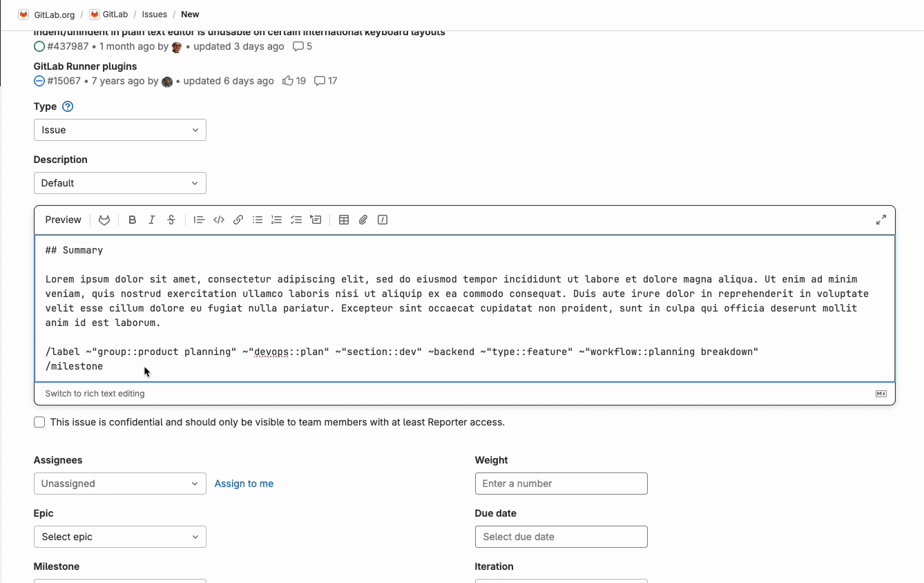Check the confidential issue checkbox

coord(39,421)
